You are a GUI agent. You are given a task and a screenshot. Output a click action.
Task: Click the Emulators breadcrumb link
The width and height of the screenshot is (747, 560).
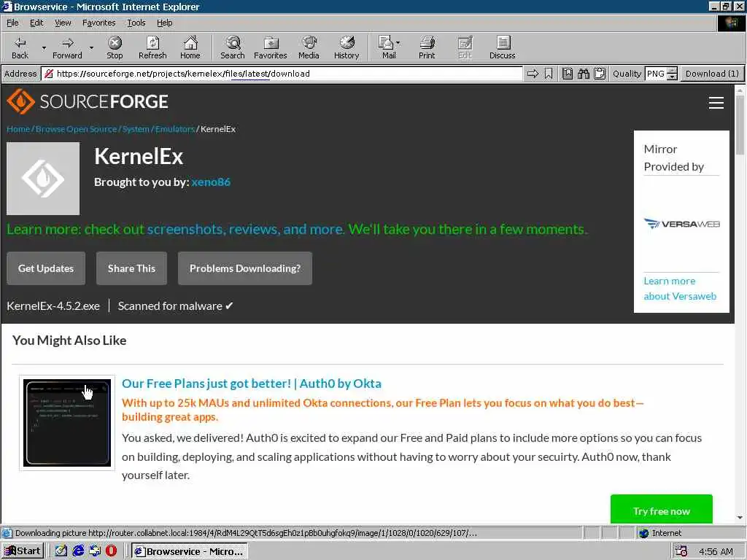(x=175, y=129)
